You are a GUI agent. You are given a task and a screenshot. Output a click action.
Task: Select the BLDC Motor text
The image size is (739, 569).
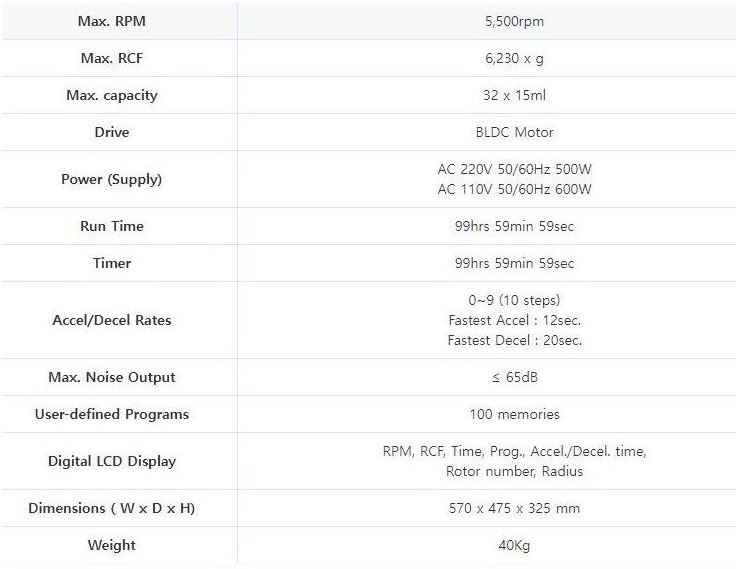(514, 132)
